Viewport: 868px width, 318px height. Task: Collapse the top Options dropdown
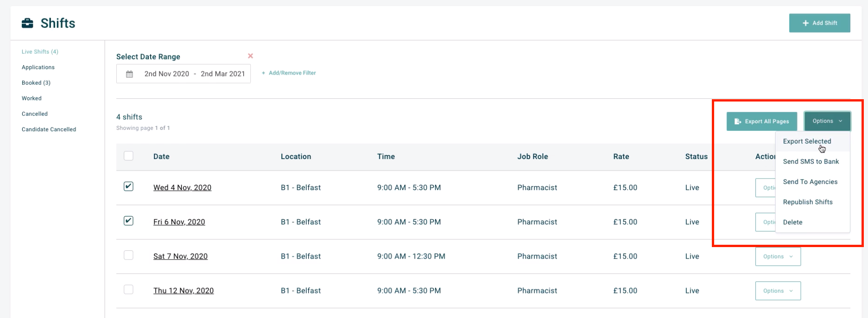click(827, 121)
